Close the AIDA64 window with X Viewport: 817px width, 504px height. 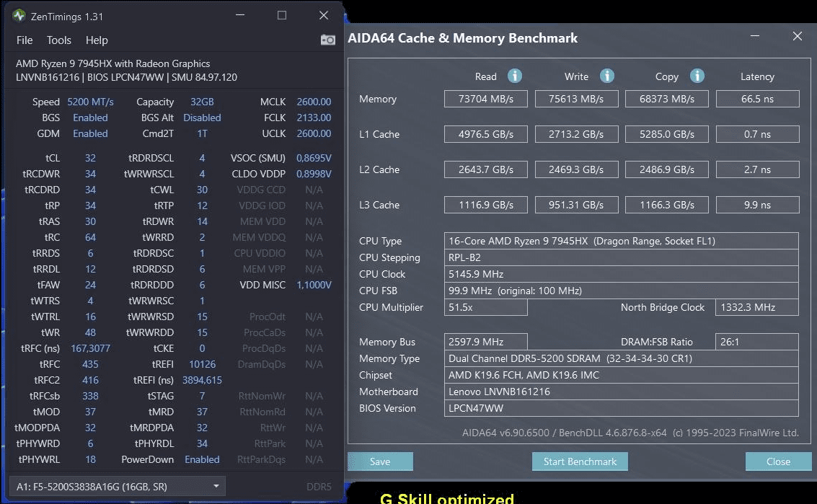797,36
